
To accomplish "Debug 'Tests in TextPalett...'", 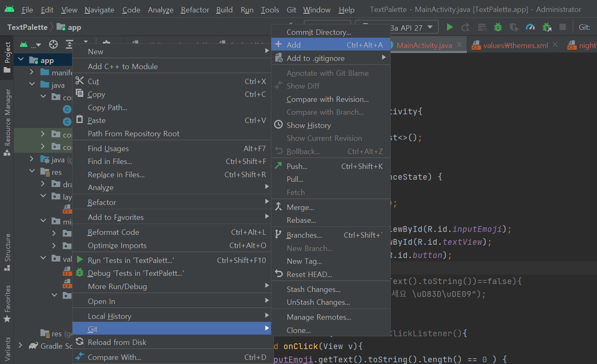I will point(172,273).
